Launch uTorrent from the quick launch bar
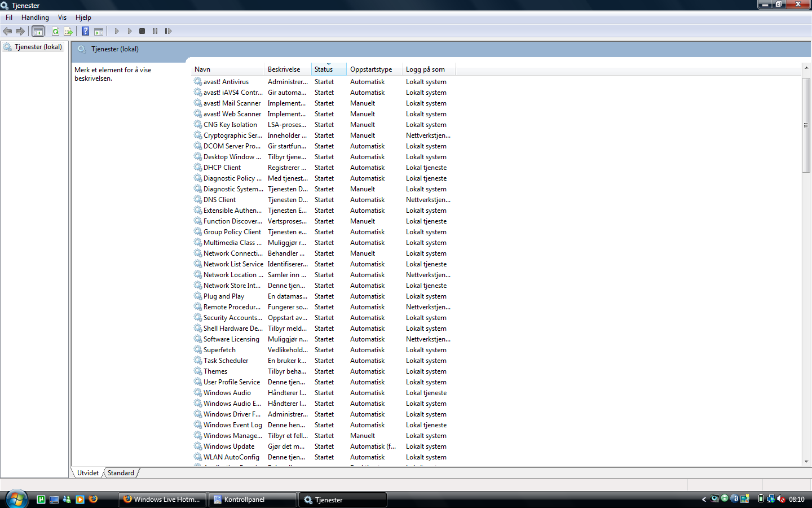Image resolution: width=812 pixels, height=508 pixels. pyautogui.click(x=41, y=499)
